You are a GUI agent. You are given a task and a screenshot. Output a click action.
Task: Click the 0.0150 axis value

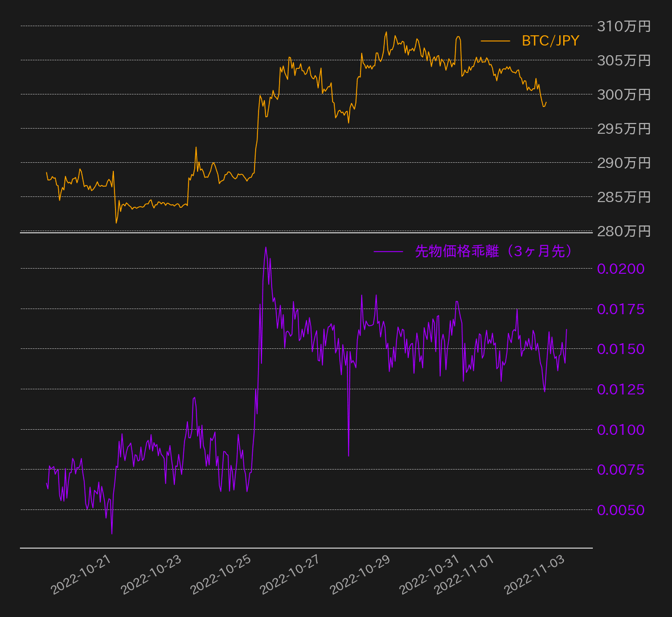tap(621, 349)
